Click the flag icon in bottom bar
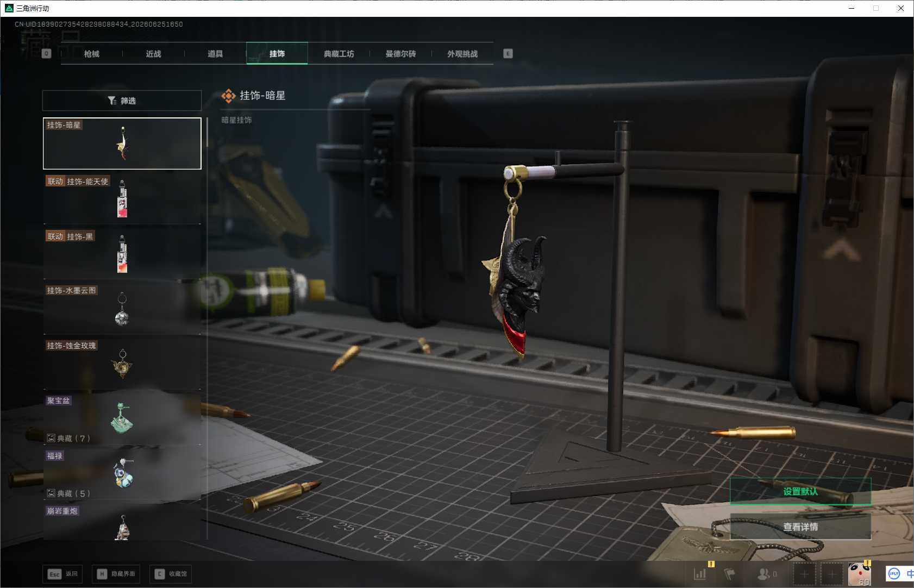 point(729,573)
